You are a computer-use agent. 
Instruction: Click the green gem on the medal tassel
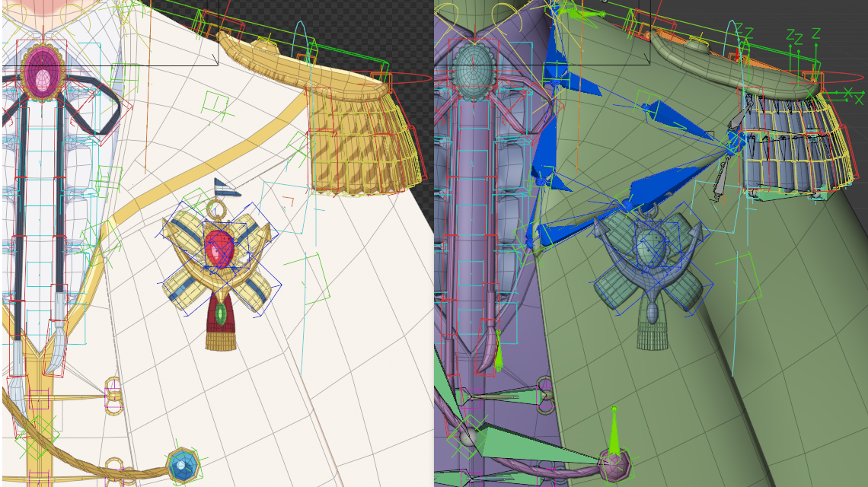coord(221,314)
